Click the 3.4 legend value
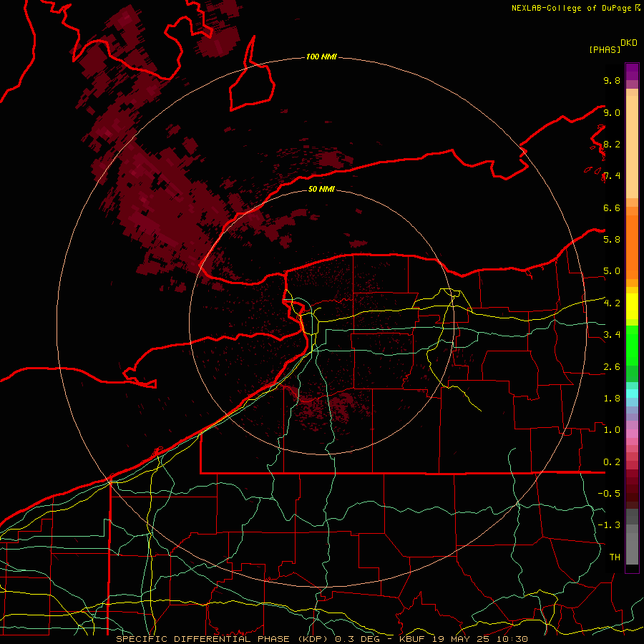Viewport: 644px width, 644px height. pyautogui.click(x=612, y=335)
